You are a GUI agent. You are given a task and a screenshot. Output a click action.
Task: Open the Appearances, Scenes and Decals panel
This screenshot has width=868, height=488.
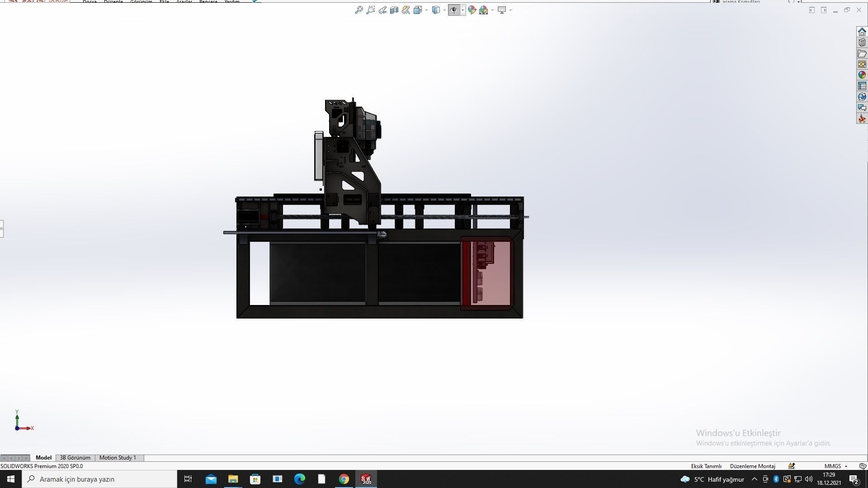[x=862, y=75]
